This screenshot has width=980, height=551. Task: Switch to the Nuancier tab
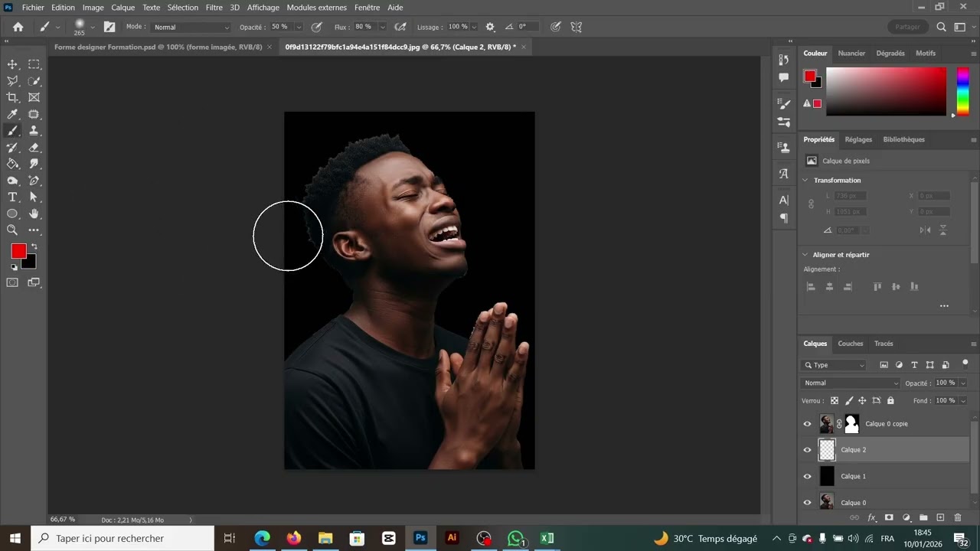pos(851,54)
